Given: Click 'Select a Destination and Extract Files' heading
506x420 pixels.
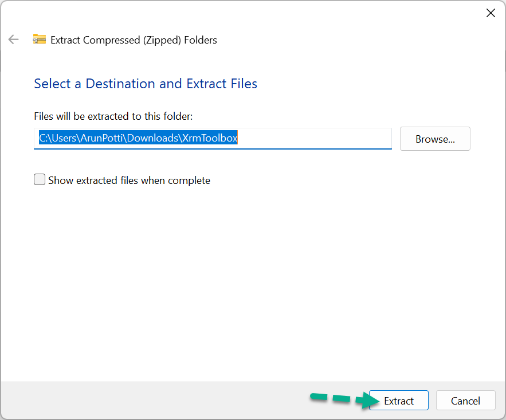Looking at the screenshot, I should click(x=146, y=84).
